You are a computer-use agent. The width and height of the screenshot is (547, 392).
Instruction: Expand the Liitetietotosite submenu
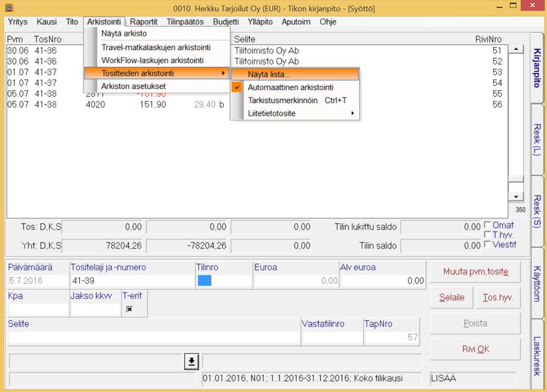(x=295, y=113)
